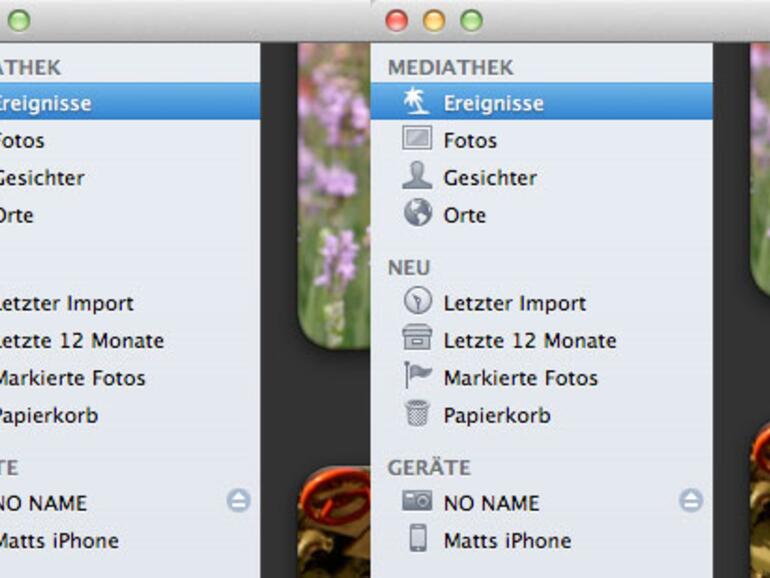Image resolution: width=770 pixels, height=578 pixels.
Task: Select Ereignisse in the right window sidebar
Action: (x=542, y=101)
